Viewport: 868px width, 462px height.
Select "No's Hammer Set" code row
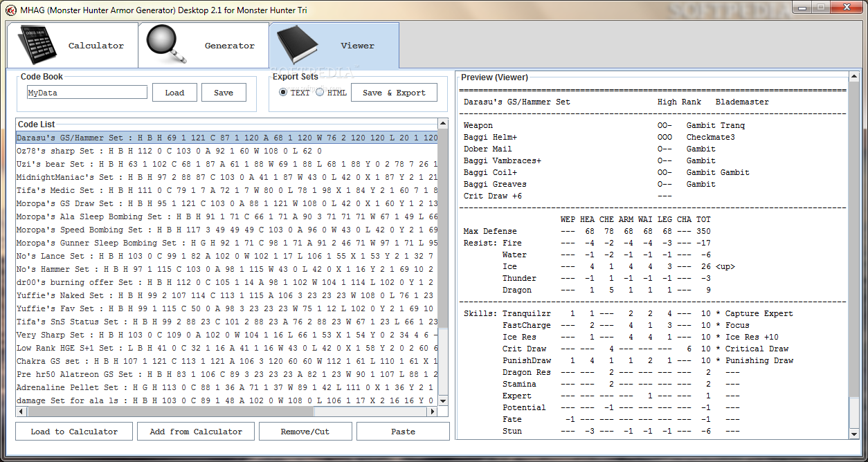point(227,269)
